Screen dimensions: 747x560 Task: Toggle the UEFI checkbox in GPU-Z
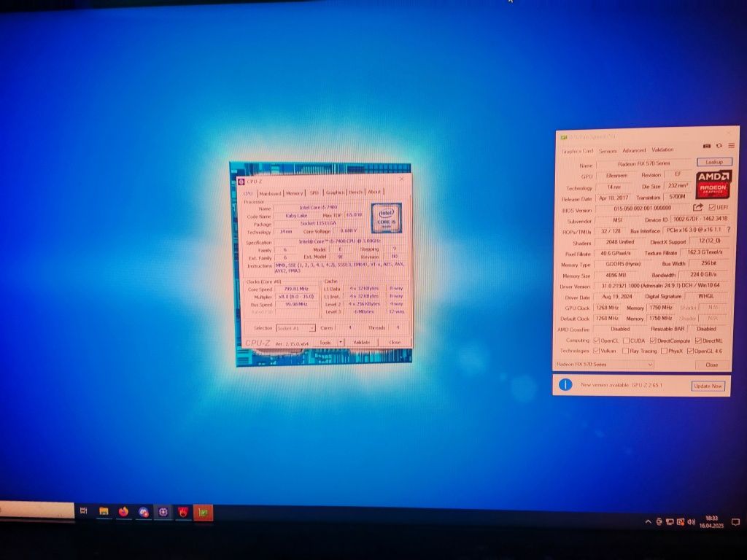point(712,207)
